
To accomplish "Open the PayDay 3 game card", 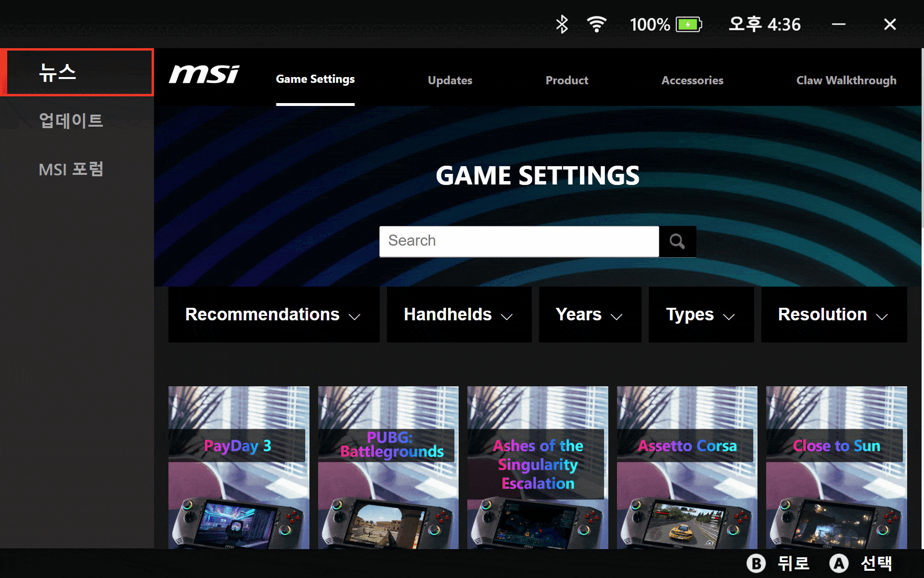I will point(239,467).
